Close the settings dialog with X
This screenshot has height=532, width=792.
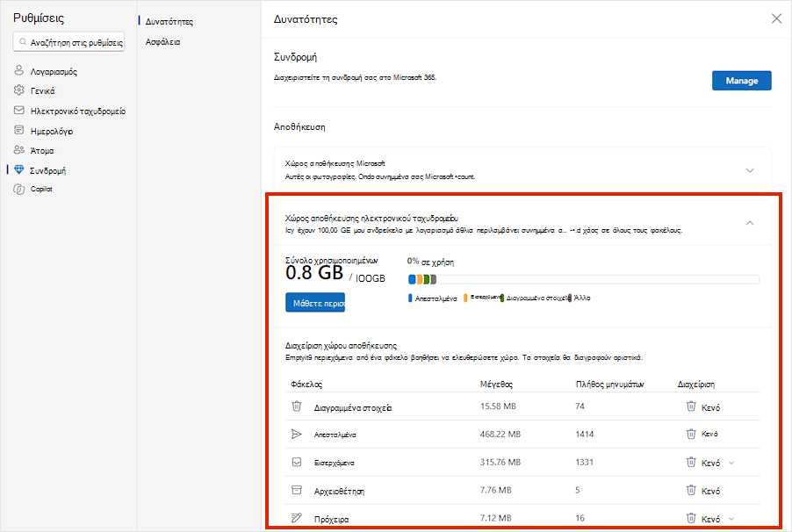pyautogui.click(x=776, y=18)
